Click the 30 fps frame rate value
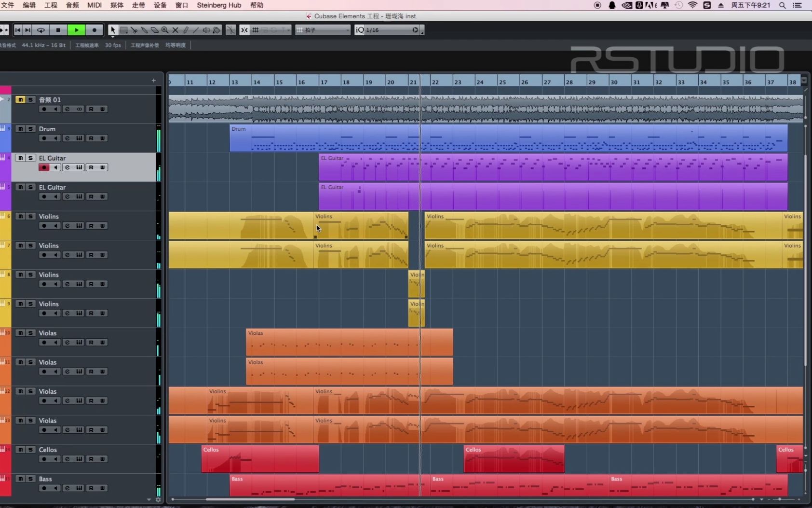The height and width of the screenshot is (508, 812). click(x=113, y=45)
